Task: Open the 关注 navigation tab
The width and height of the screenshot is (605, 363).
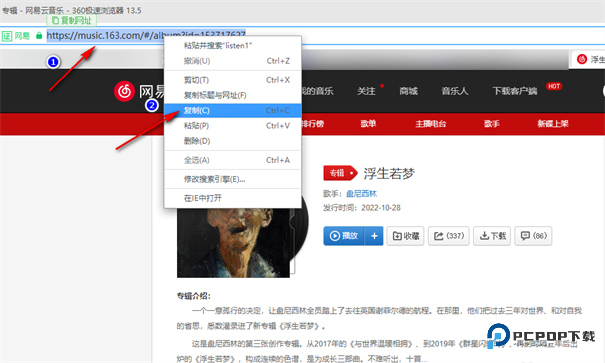Action: (x=366, y=91)
